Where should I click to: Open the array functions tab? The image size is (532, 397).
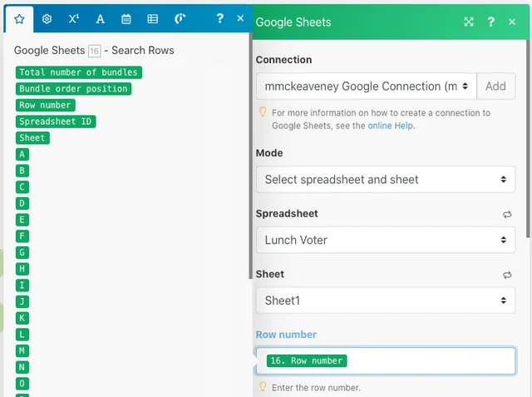point(153,18)
